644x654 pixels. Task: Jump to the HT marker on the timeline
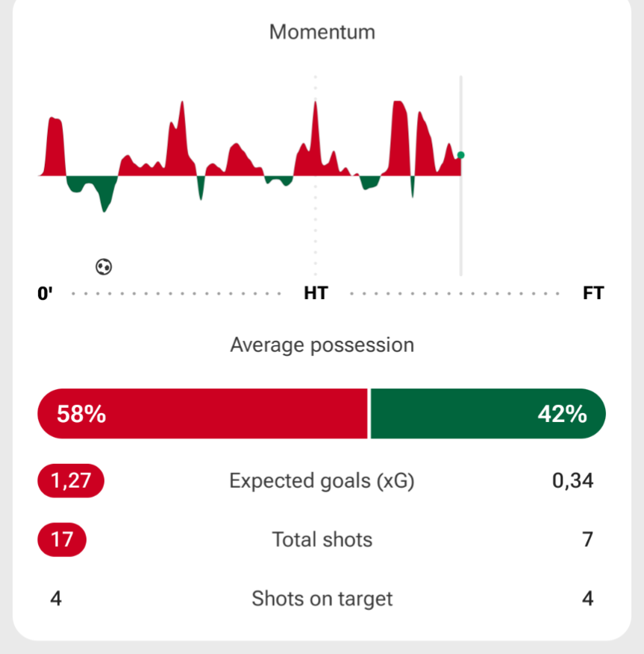pyautogui.click(x=316, y=293)
